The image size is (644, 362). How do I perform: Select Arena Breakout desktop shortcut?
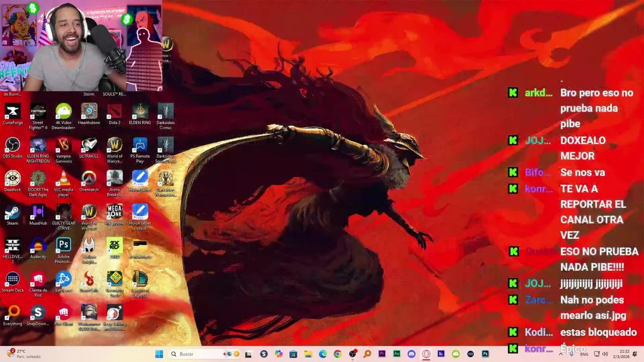click(115, 184)
